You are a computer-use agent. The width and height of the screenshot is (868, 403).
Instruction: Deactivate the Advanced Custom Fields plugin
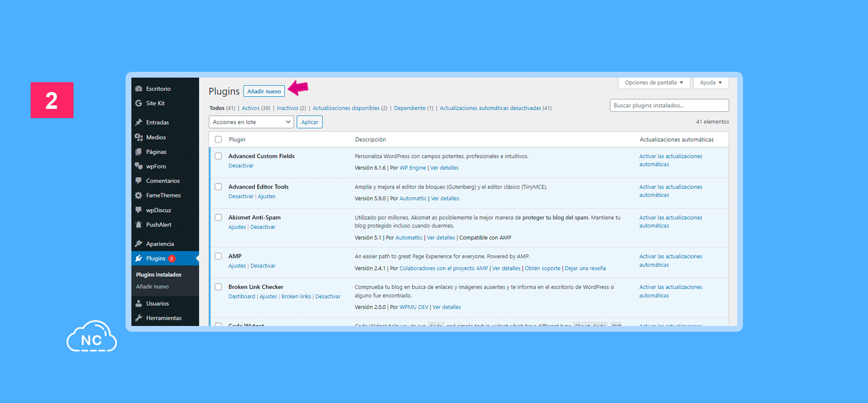coord(241,166)
